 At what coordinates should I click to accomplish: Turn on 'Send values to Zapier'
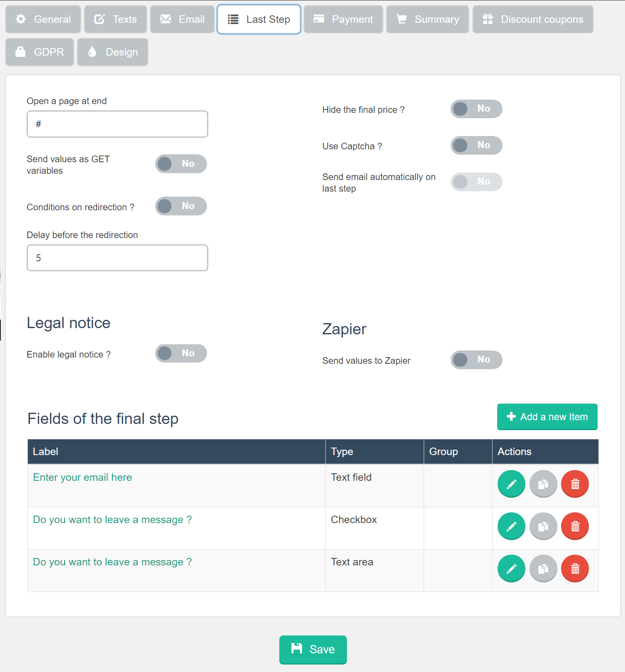click(x=476, y=360)
